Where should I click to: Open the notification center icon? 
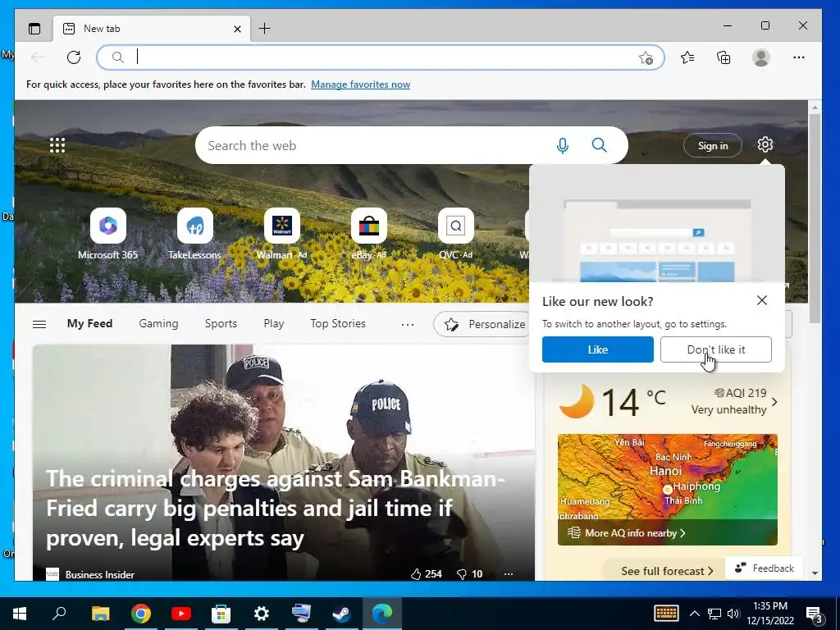(815, 614)
